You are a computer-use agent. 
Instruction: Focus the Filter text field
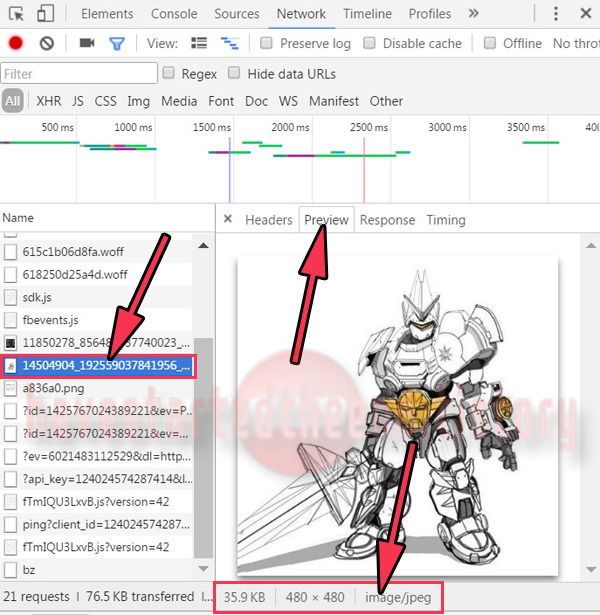(79, 73)
